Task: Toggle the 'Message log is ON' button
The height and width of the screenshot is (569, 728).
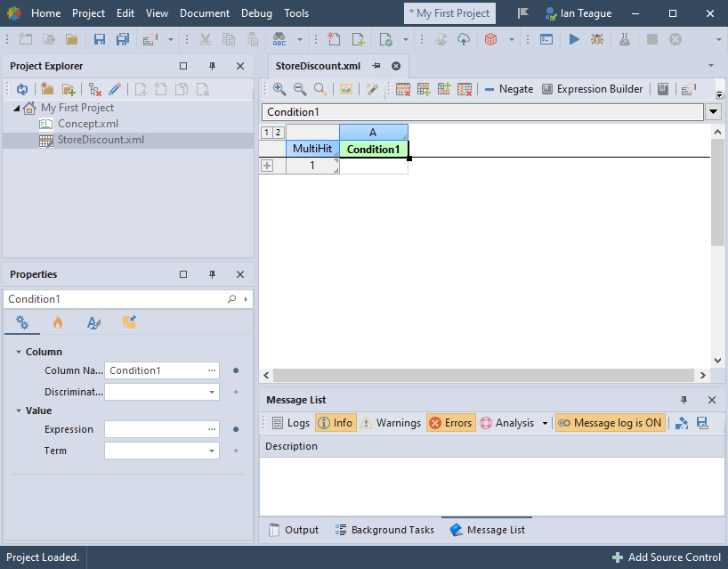Action: (610, 423)
